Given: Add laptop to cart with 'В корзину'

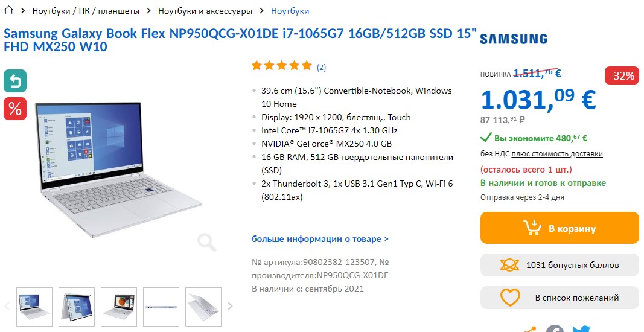Looking at the screenshot, I should coord(560,229).
